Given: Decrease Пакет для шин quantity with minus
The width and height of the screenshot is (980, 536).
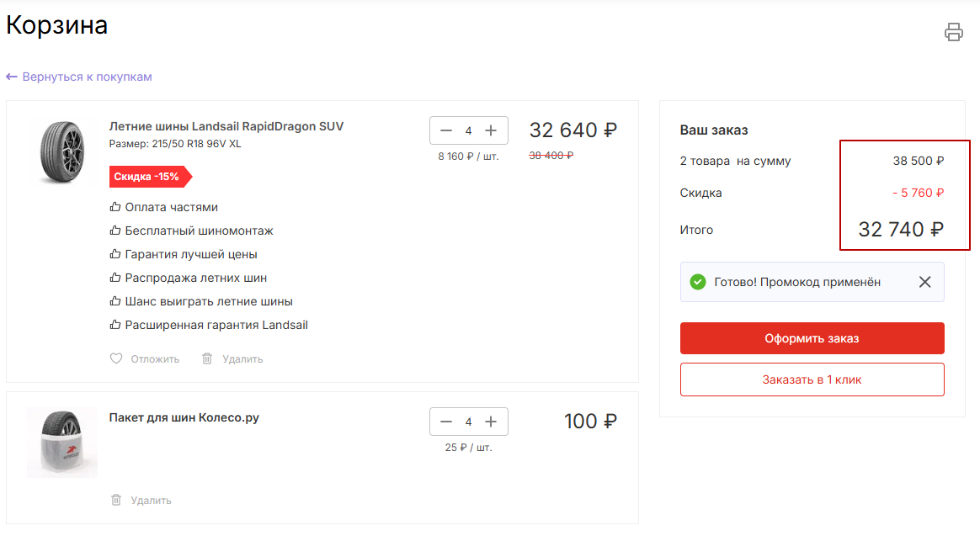Looking at the screenshot, I should coord(446,422).
